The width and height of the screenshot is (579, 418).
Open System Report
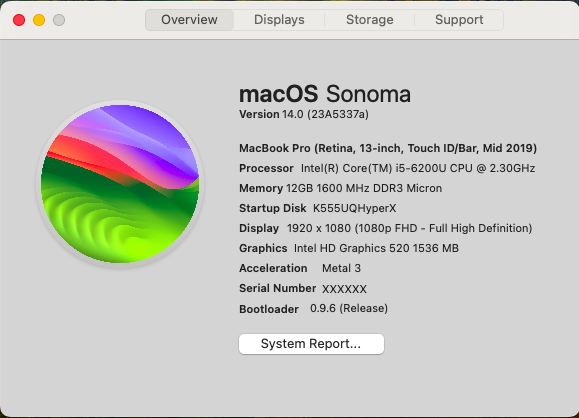(311, 344)
